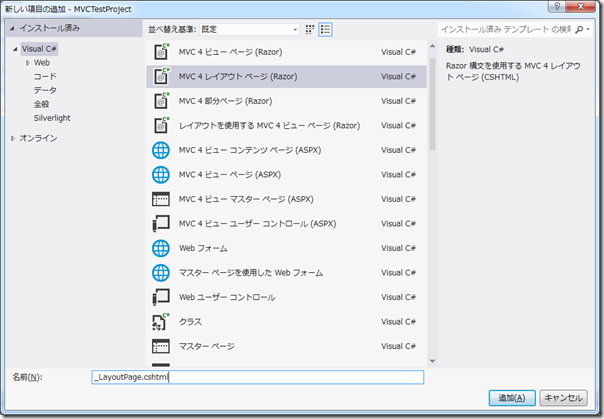Screen dimensions: 604x419
Task: Click the installed templates search box
Action: pyautogui.click(x=506, y=30)
